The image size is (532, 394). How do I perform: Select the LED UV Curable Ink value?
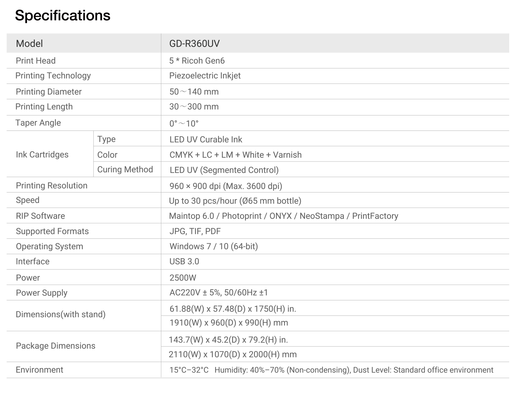pyautogui.click(x=205, y=139)
